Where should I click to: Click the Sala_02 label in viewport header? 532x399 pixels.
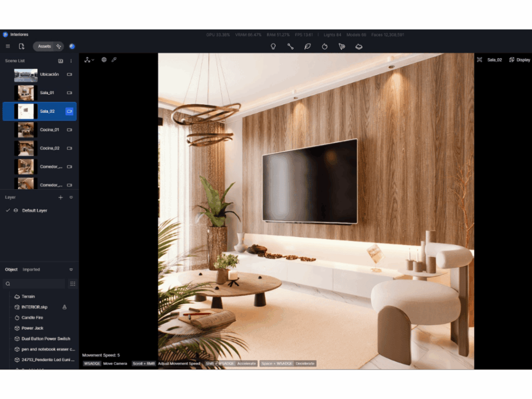[x=495, y=60]
